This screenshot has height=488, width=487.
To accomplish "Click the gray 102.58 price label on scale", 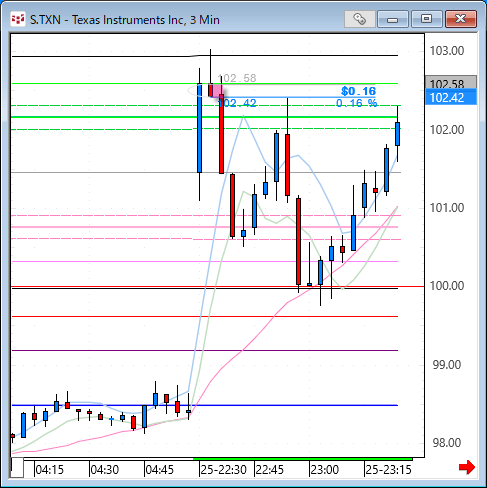I will (x=451, y=82).
